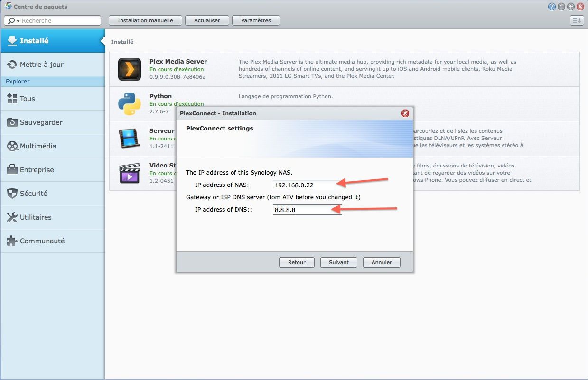This screenshot has width=588, height=380.
Task: Click the "PlexConnect - Installation" dialog title
Action: click(218, 113)
